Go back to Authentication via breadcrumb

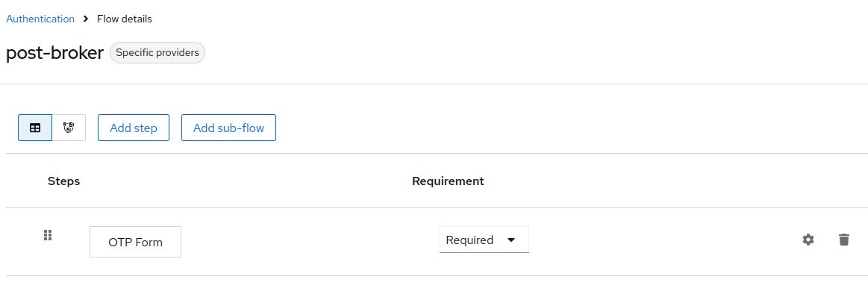click(x=40, y=19)
